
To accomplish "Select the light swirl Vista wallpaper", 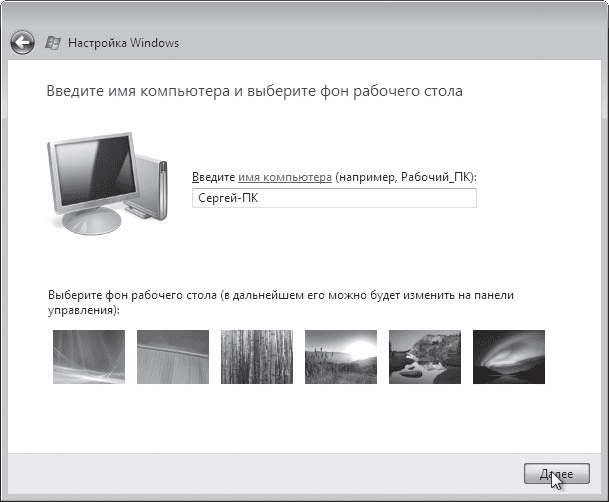I will [x=88, y=357].
